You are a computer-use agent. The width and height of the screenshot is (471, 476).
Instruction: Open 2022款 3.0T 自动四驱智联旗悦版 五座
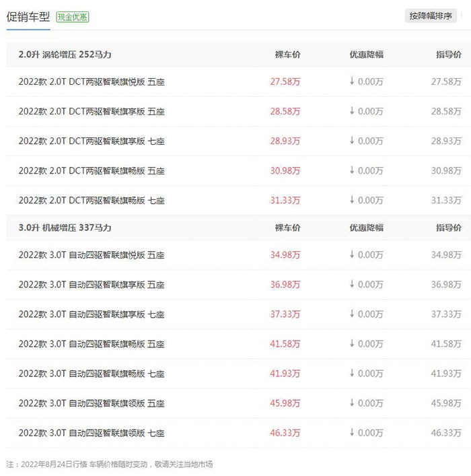pyautogui.click(x=92, y=255)
